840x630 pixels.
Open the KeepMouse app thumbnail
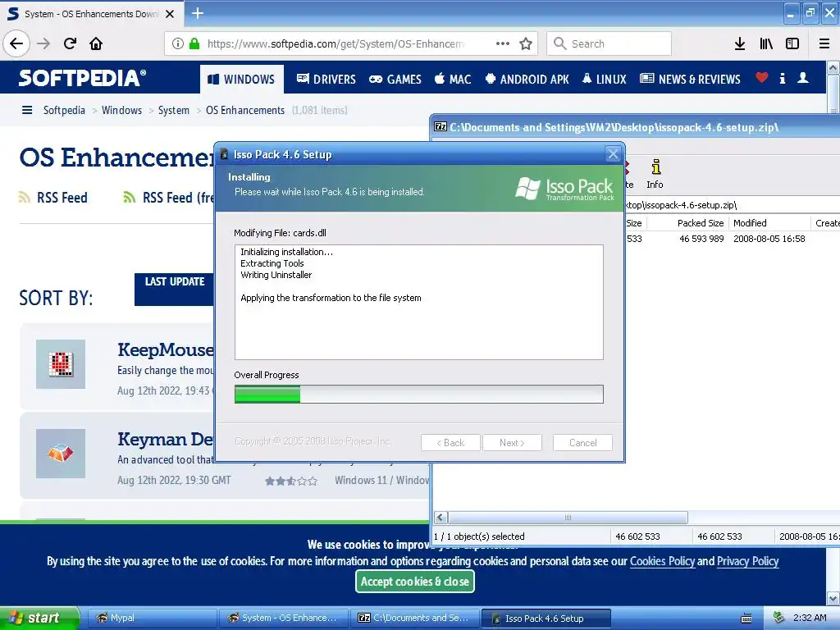[61, 363]
